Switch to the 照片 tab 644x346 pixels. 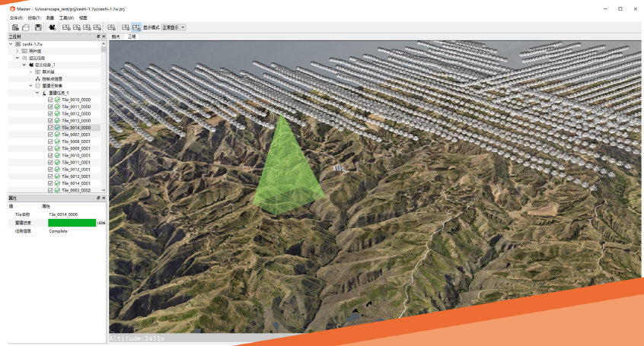116,37
